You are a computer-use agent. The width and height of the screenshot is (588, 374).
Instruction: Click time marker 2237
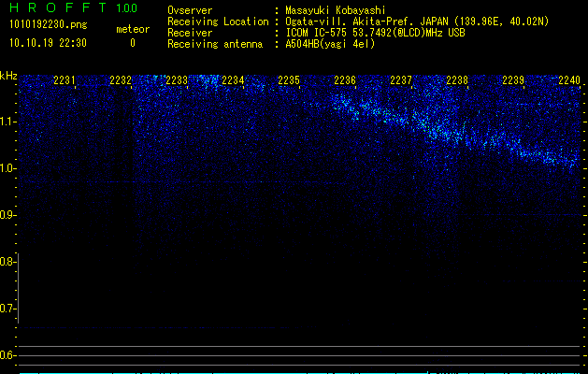pyautogui.click(x=401, y=79)
